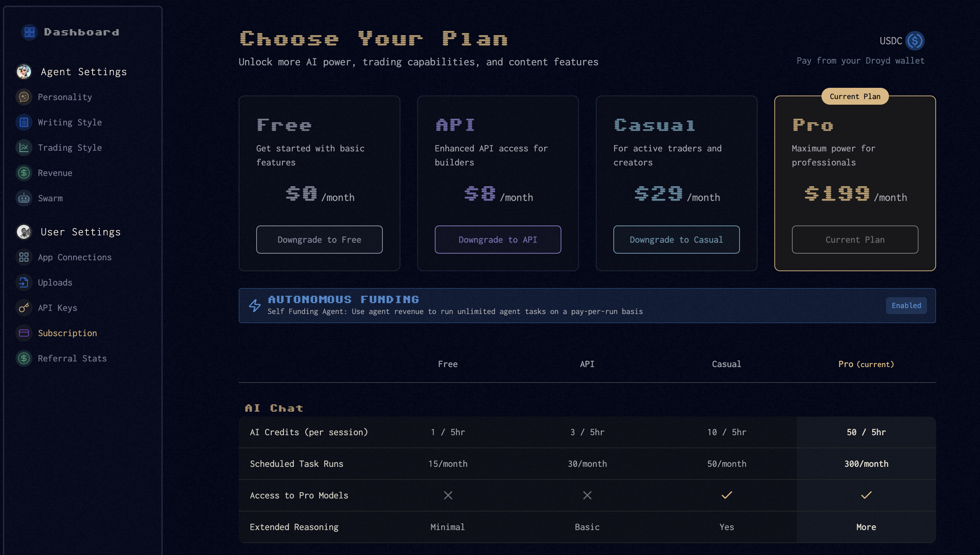The height and width of the screenshot is (555, 980).
Task: Click the App Connections grid icon
Action: click(24, 257)
